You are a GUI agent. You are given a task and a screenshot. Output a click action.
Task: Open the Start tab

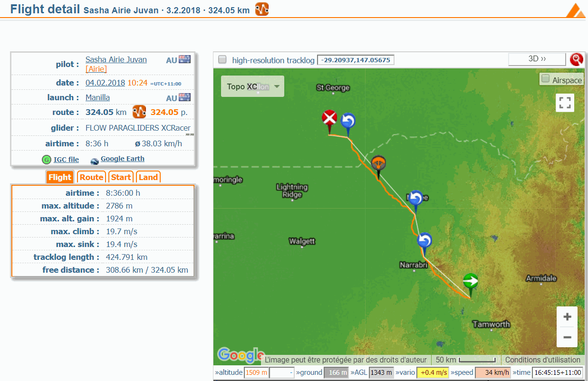[121, 177]
